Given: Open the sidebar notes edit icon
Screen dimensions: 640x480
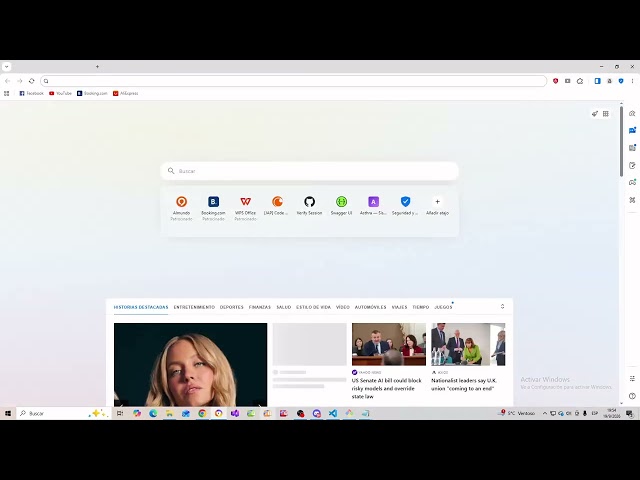Looking at the screenshot, I should tap(632, 165).
